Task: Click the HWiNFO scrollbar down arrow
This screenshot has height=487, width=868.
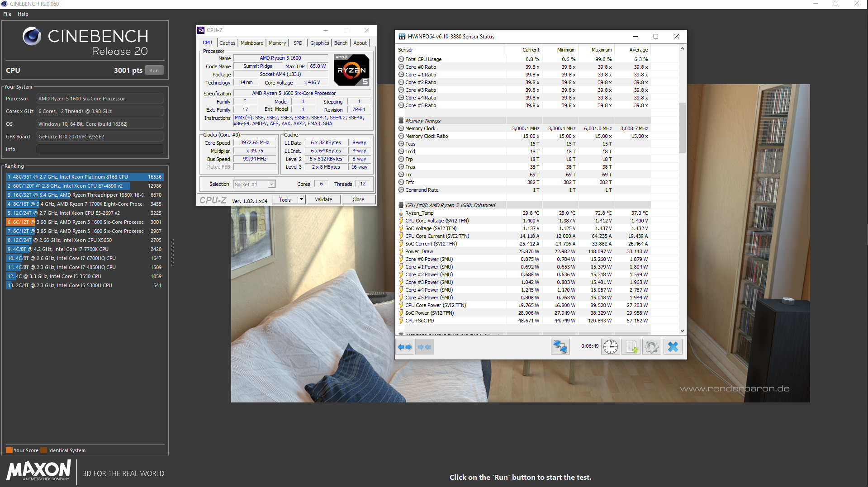Action: pyautogui.click(x=682, y=331)
